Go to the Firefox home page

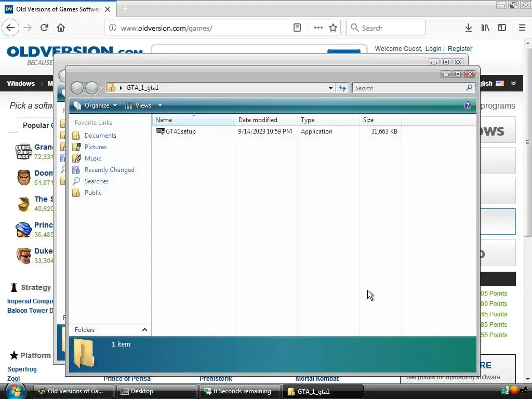61,28
